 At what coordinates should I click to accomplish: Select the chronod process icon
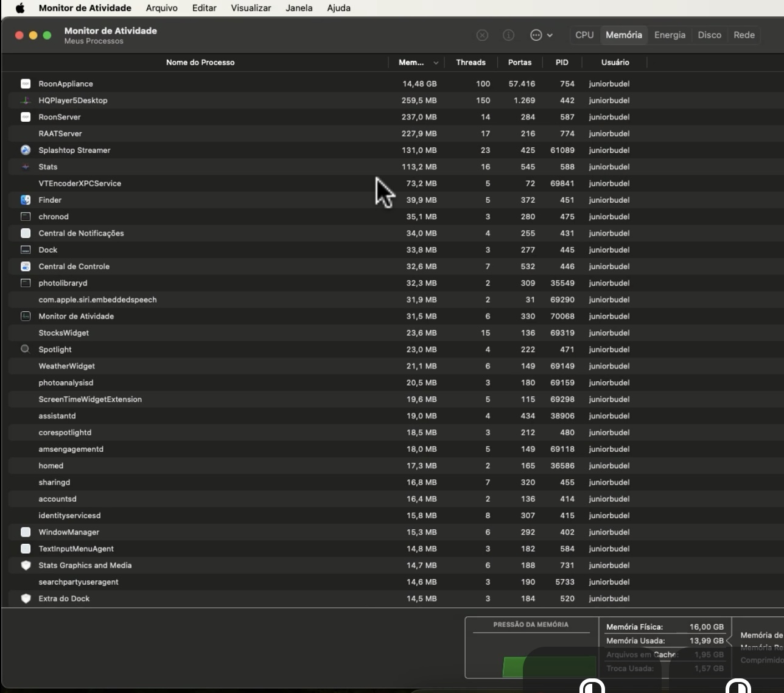click(26, 217)
